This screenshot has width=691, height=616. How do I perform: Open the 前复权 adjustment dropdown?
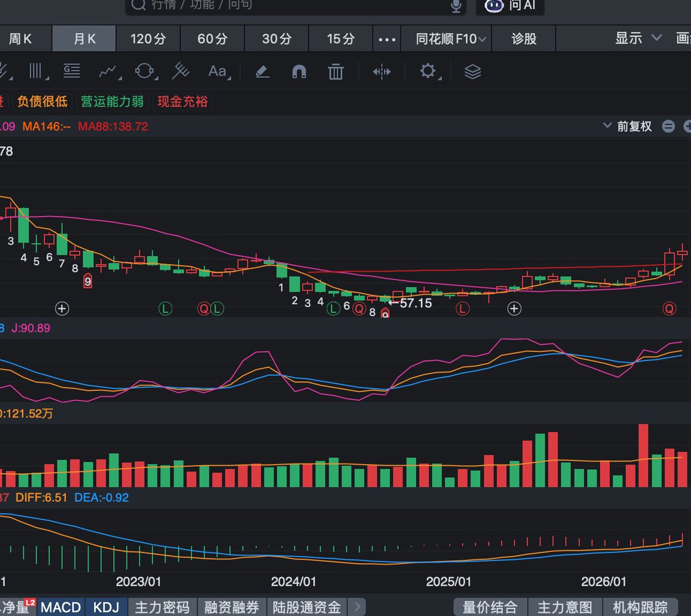[627, 126]
